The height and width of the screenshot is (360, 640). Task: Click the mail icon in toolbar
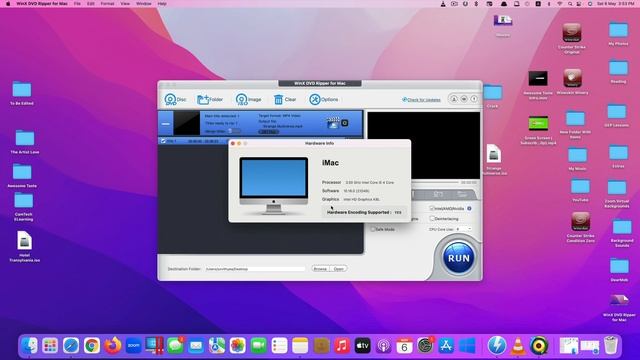pyautogui.click(x=464, y=99)
